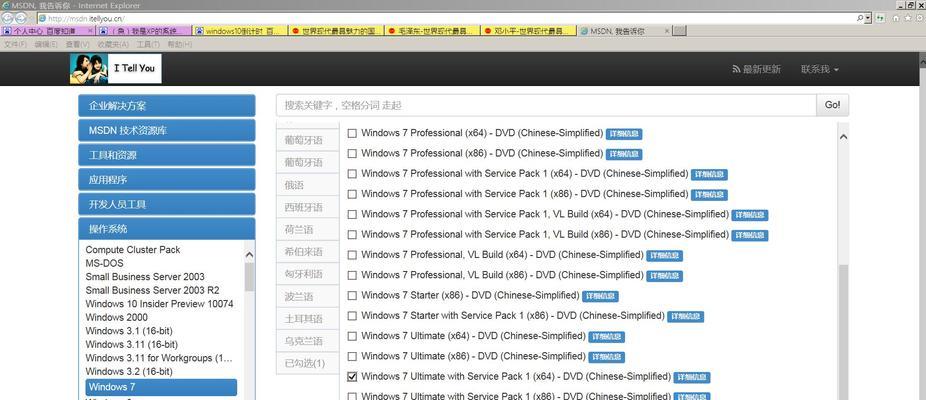
Task: Show 详细信息 for Ultimate with SP1 (x64)
Action: click(692, 378)
